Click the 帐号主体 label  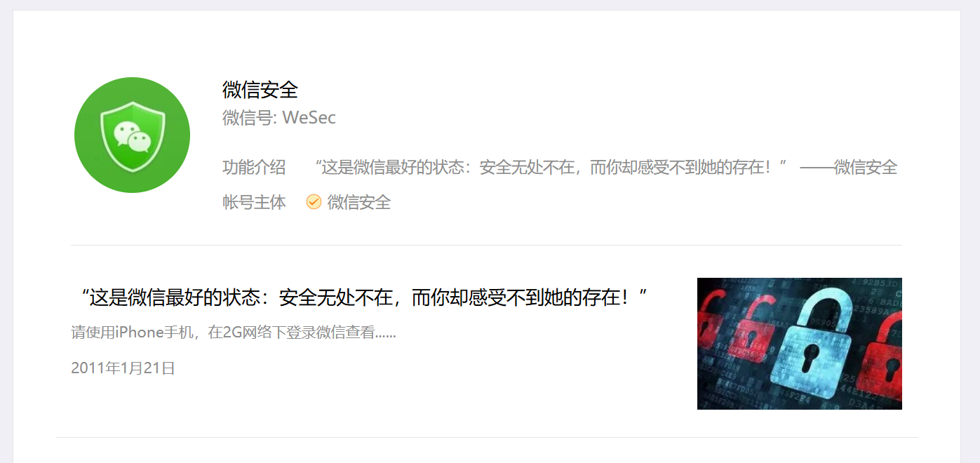coord(254,202)
